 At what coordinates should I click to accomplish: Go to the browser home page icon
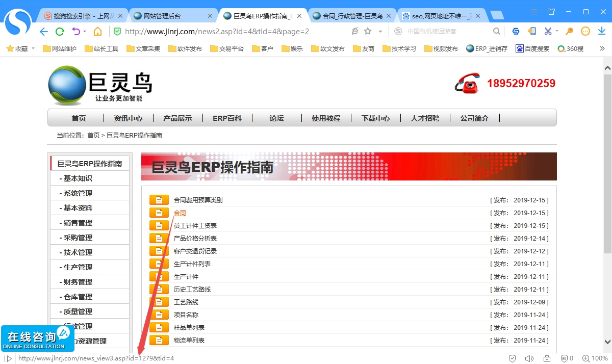coord(97,32)
